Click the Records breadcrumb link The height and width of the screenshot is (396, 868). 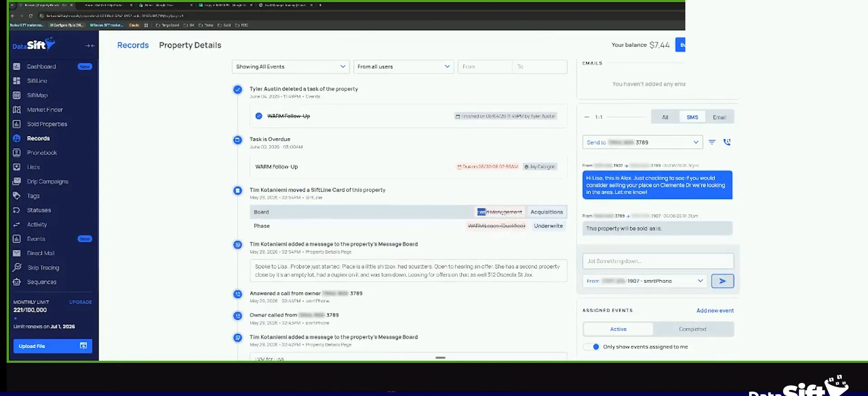point(133,45)
